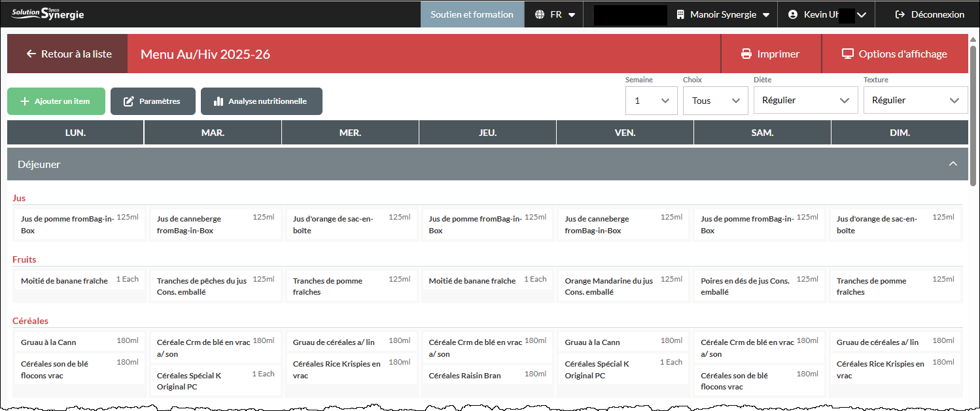This screenshot has width=980, height=411.
Task: Select Saturday's Céréales son de blé flocons
Action: click(760, 380)
